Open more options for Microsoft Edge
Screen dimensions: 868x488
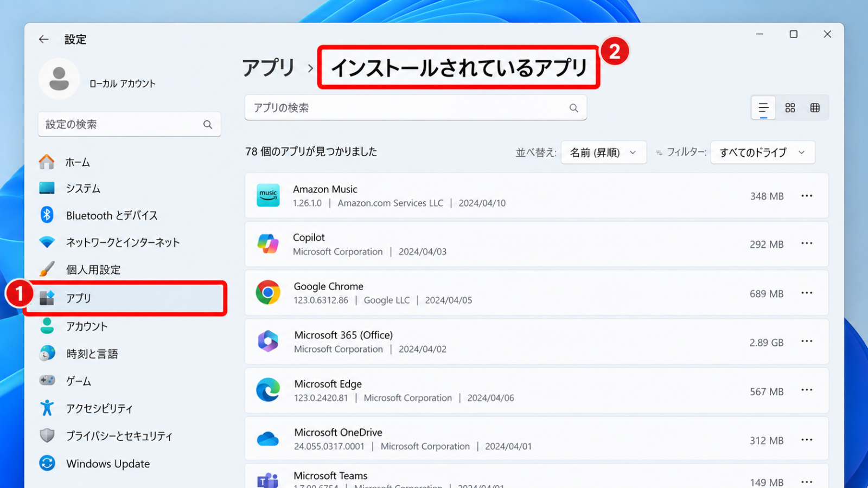pos(807,390)
